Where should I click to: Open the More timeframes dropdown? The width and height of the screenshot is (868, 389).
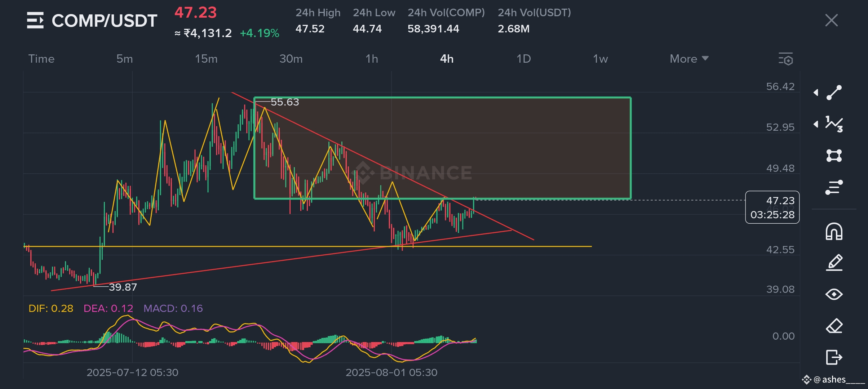[689, 59]
